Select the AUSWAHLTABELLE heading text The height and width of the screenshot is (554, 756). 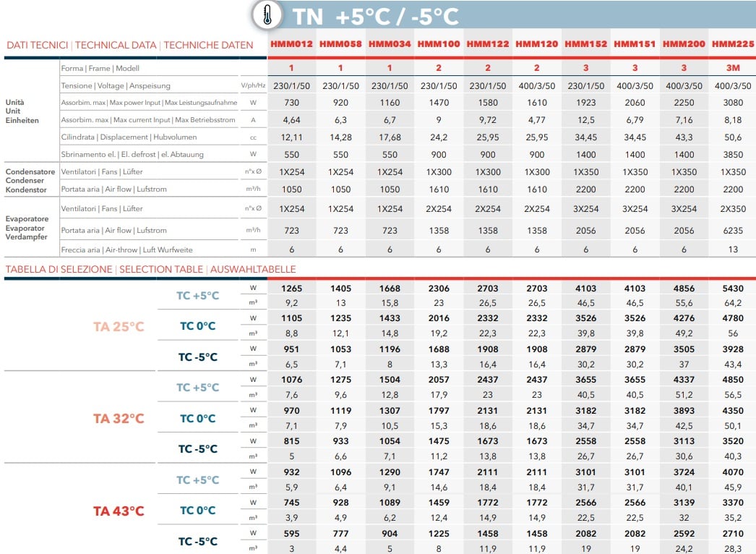[253, 269]
